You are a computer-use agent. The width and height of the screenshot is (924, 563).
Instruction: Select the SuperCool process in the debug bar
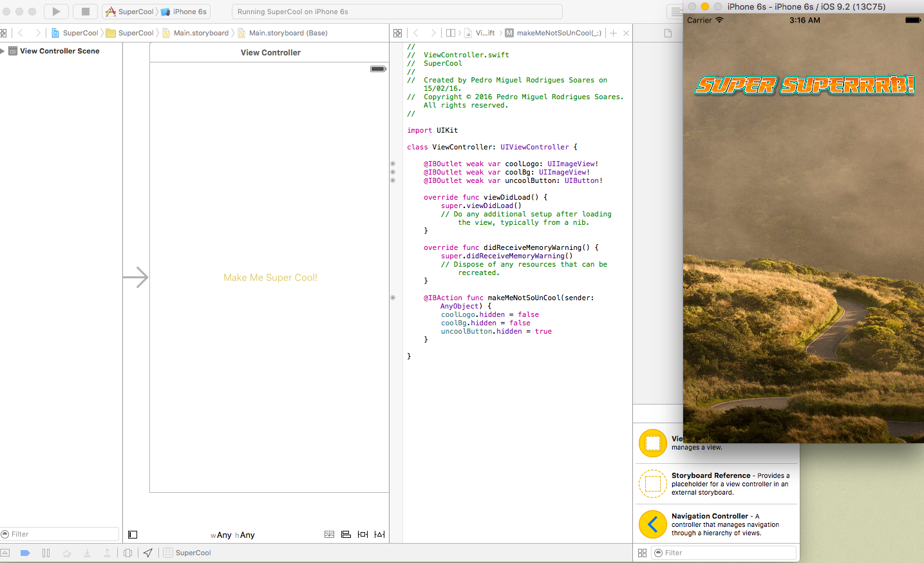point(187,553)
